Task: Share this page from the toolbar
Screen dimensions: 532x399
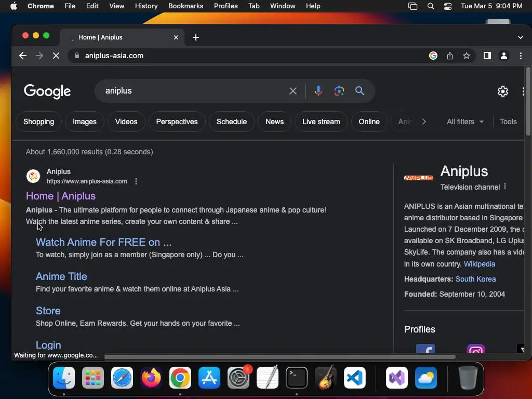Action: coord(450,56)
